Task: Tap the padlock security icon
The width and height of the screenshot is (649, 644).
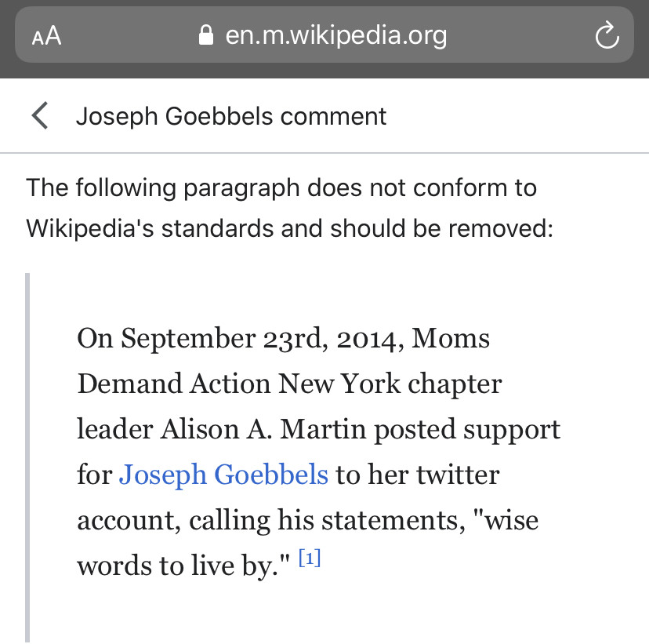Action: pyautogui.click(x=205, y=35)
